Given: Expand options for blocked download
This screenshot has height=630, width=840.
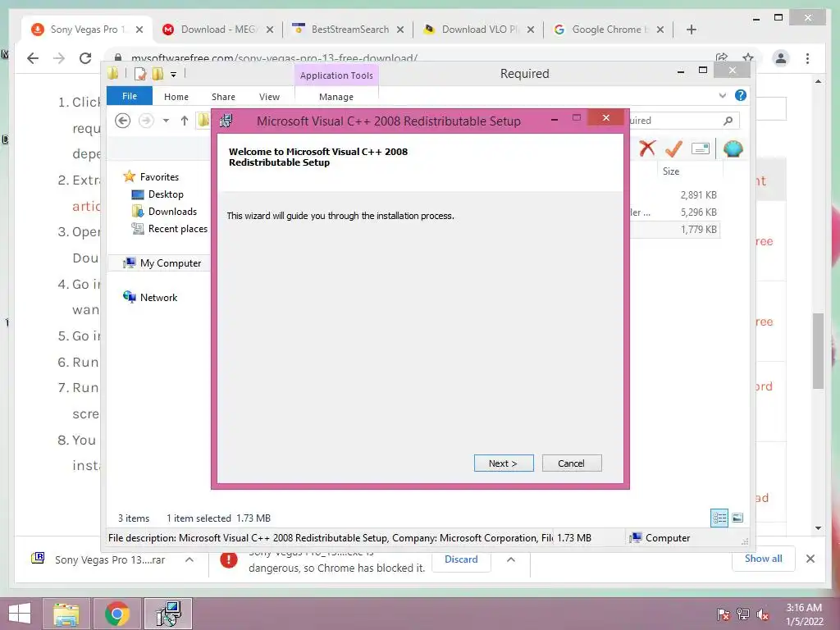Looking at the screenshot, I should (511, 559).
